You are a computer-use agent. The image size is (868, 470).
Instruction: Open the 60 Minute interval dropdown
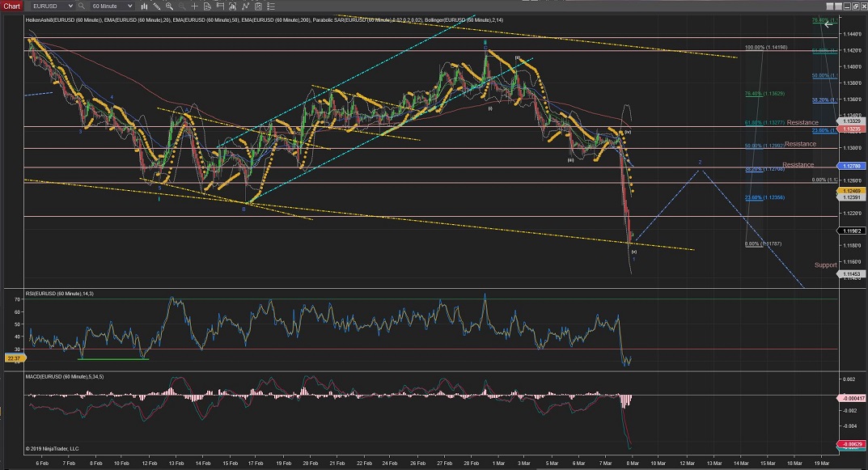coord(112,6)
